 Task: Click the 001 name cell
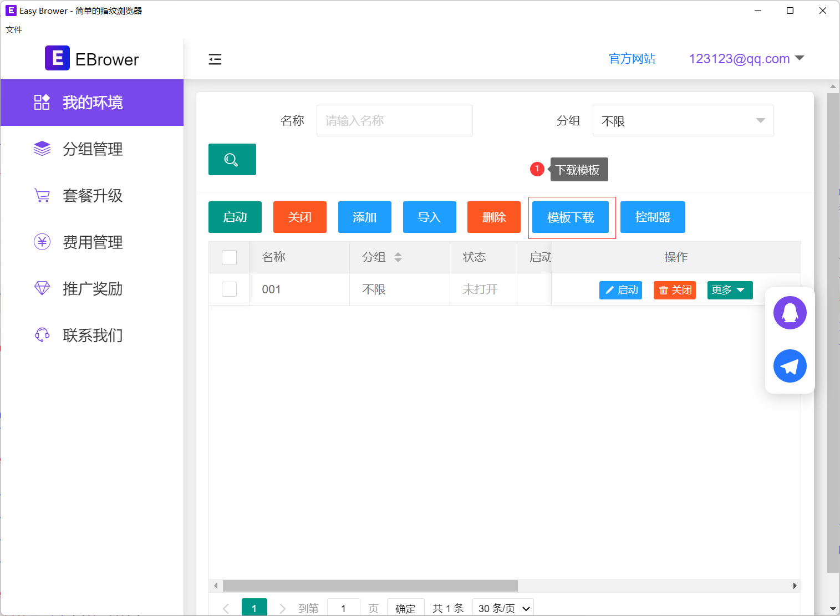point(299,289)
